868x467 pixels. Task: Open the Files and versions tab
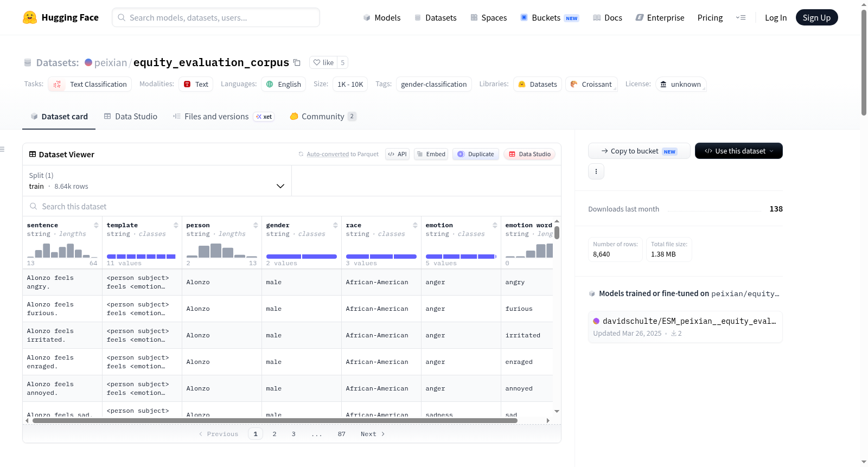[224, 117]
